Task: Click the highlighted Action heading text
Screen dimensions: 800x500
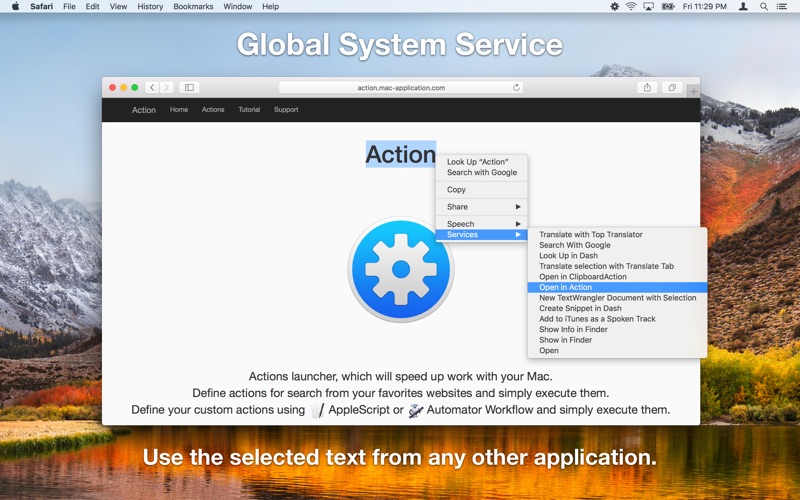Action: 401,154
